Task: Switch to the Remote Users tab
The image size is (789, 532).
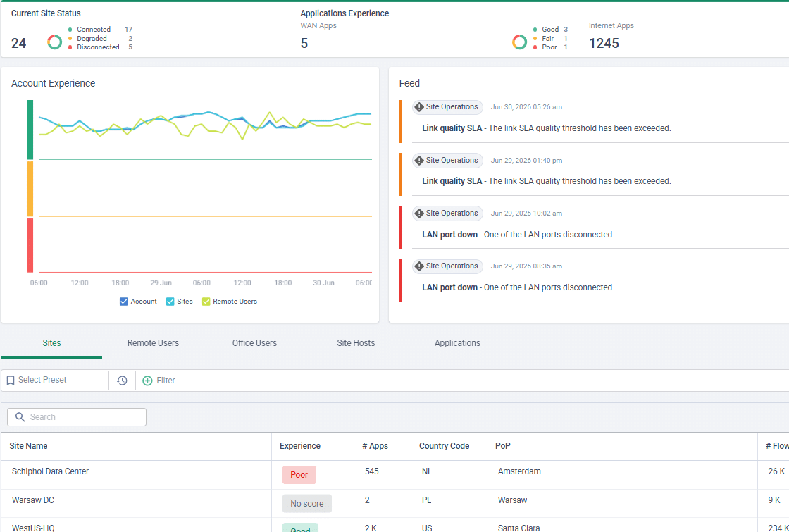Action: point(153,343)
